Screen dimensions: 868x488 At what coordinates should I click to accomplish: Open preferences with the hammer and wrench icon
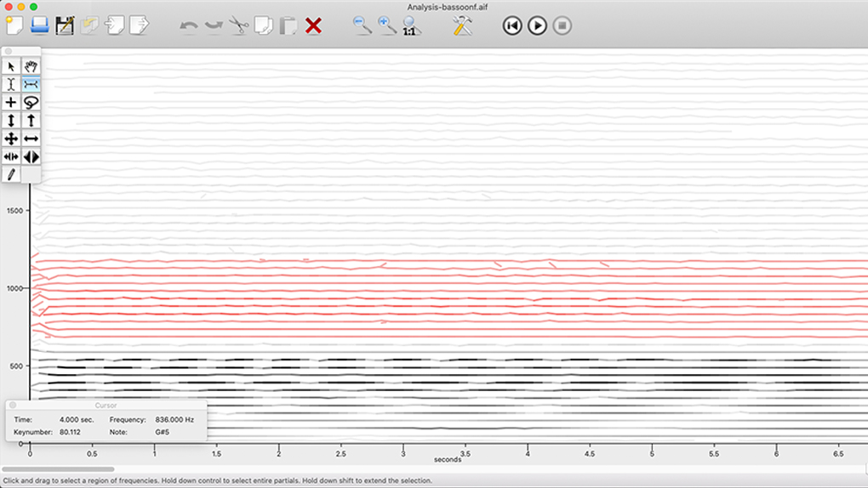click(x=462, y=26)
